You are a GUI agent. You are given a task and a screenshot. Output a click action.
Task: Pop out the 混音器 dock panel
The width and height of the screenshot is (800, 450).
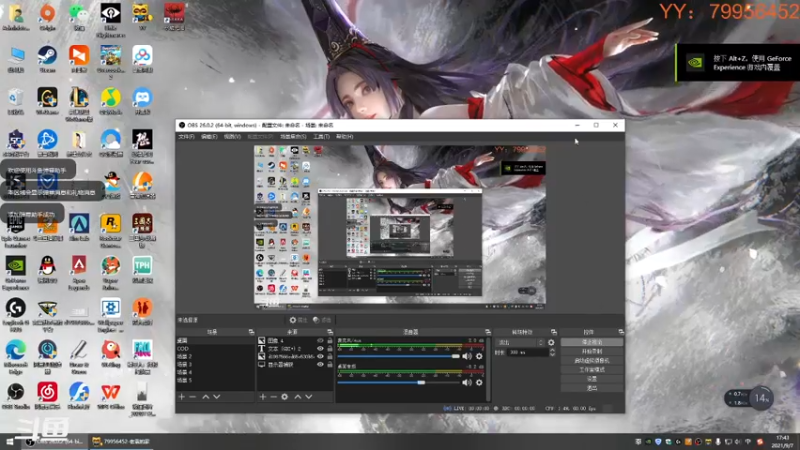pos(488,332)
